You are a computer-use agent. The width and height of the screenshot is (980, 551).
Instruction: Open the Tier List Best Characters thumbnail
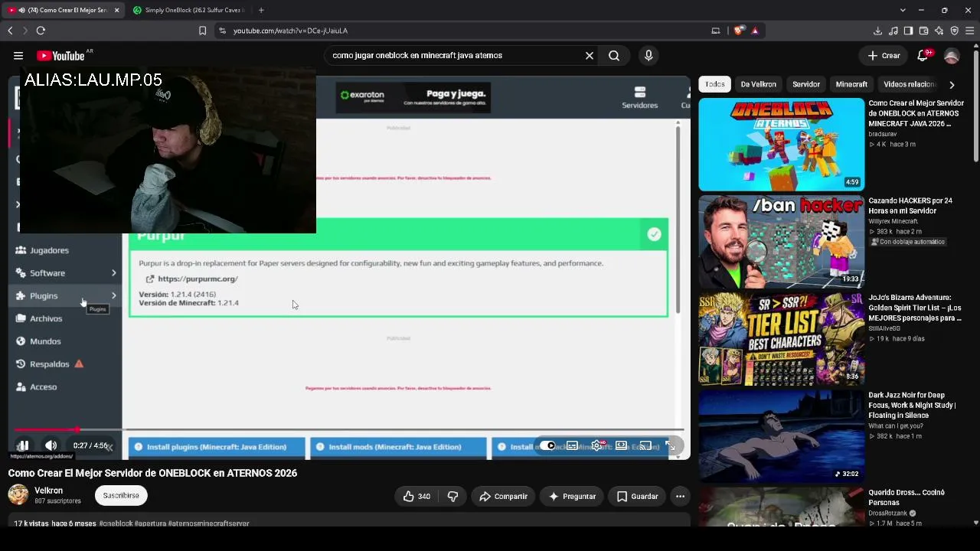(781, 339)
